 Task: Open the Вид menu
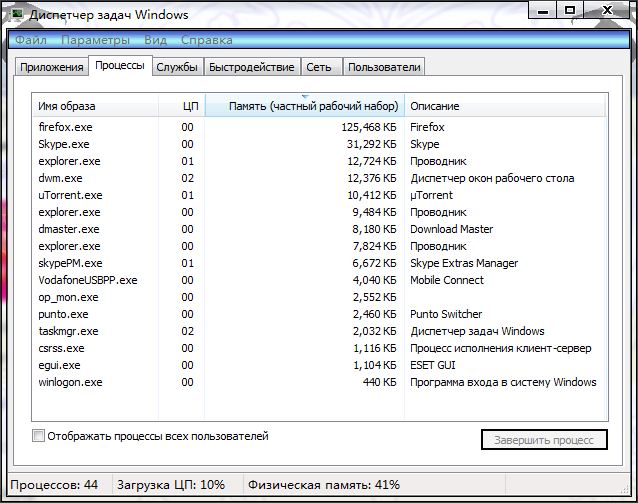coord(155,40)
